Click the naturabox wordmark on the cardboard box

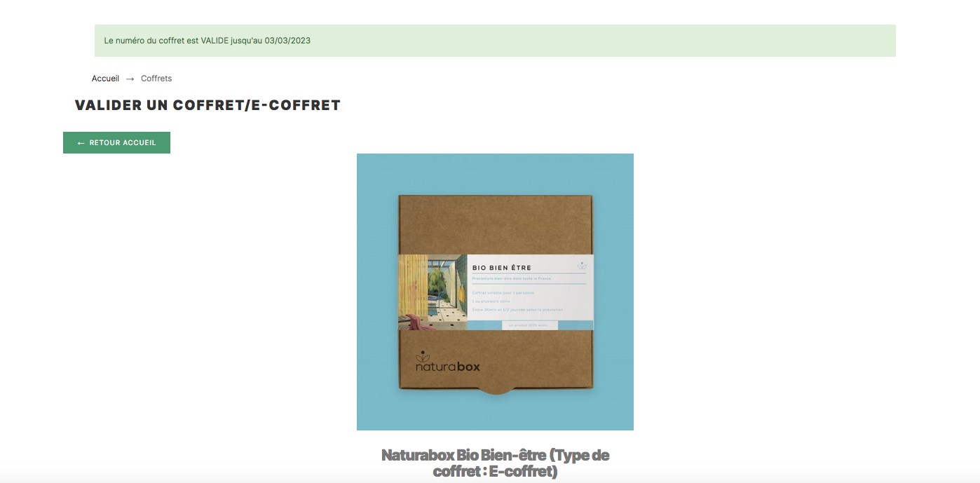(447, 367)
